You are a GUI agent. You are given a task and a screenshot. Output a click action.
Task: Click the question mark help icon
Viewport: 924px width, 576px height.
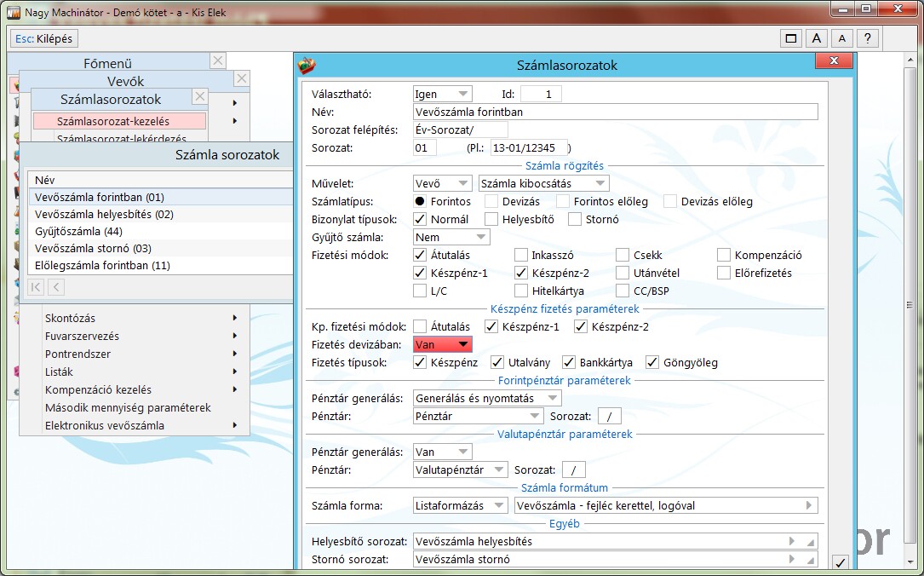[867, 38]
